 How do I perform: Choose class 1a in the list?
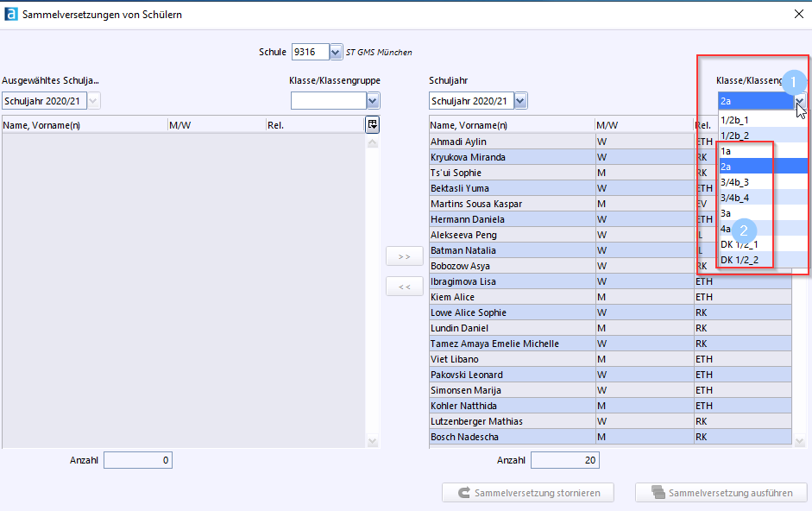[763, 151]
